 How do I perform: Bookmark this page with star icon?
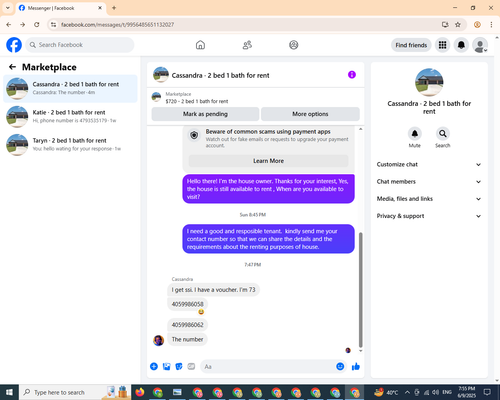tap(458, 24)
